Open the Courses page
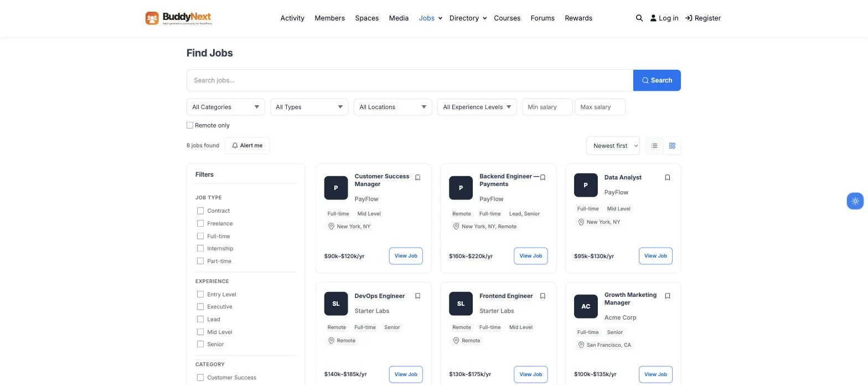Viewport: 868px width, 385px height. [x=507, y=18]
